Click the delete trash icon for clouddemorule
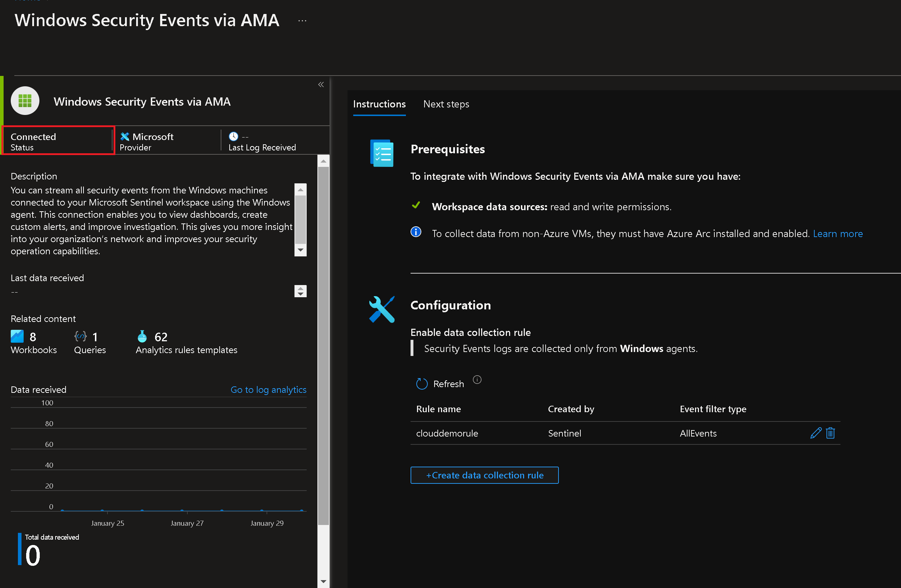Screen dimensions: 901x588 click(830, 433)
